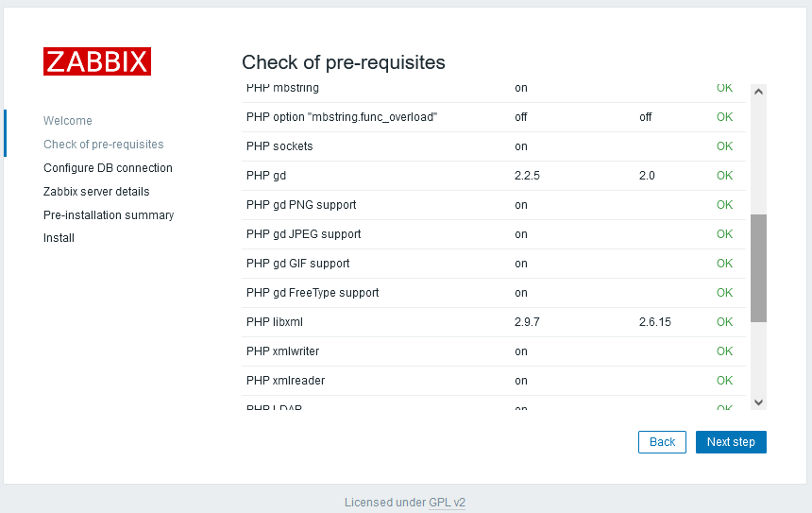Select Check of pre-requisites step
Image resolution: width=812 pixels, height=513 pixels.
coord(104,145)
